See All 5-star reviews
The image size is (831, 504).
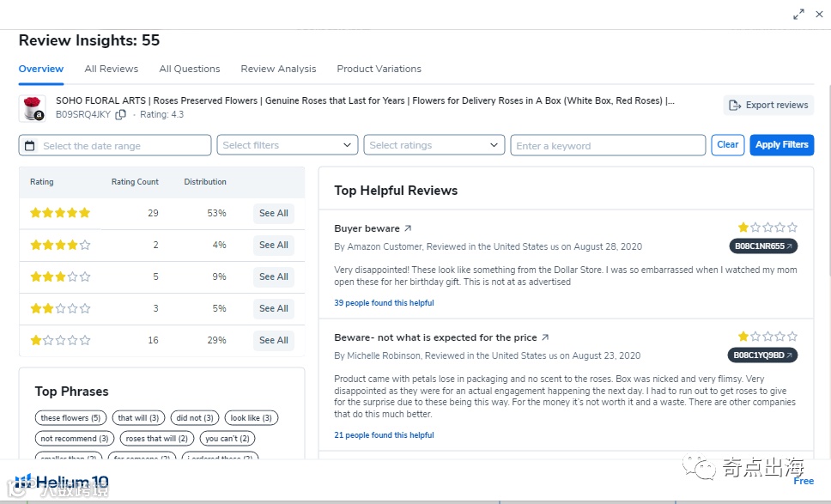274,213
